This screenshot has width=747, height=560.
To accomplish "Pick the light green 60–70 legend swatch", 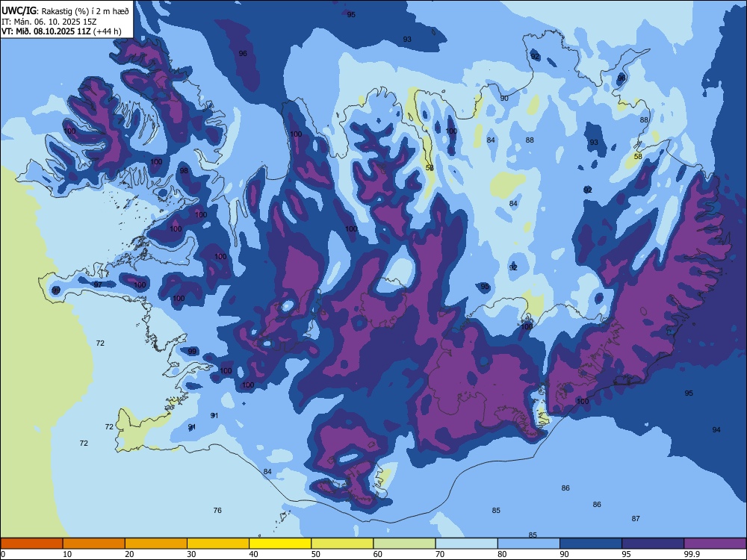I will point(404,544).
